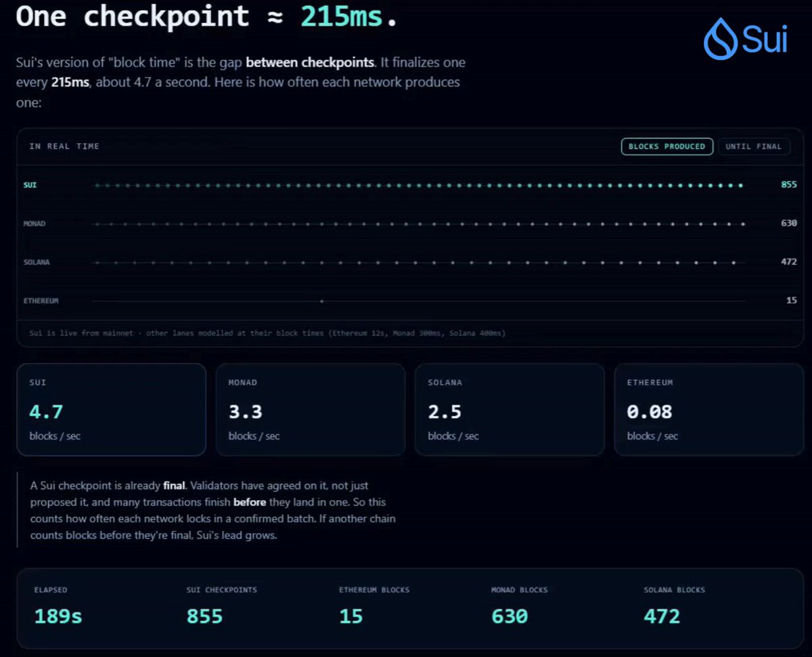This screenshot has height=657, width=812.
Task: Click the bold 'between checkpoints' phrase
Action: [310, 63]
